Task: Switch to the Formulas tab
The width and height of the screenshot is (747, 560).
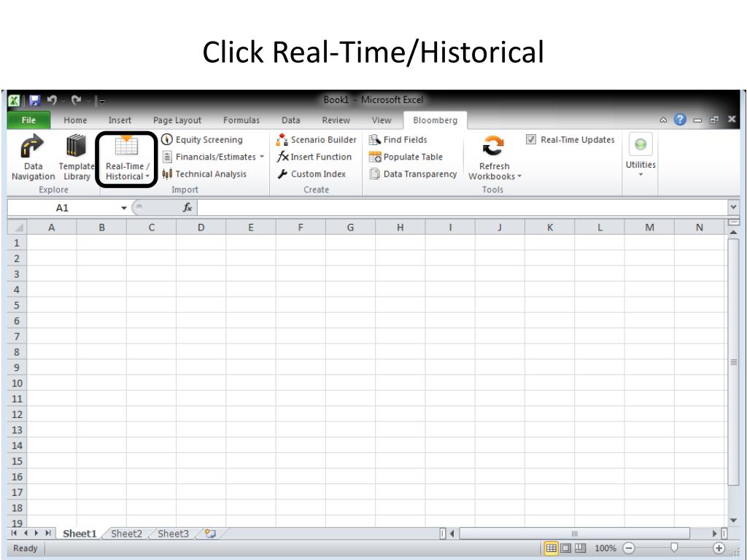Action: pos(241,120)
